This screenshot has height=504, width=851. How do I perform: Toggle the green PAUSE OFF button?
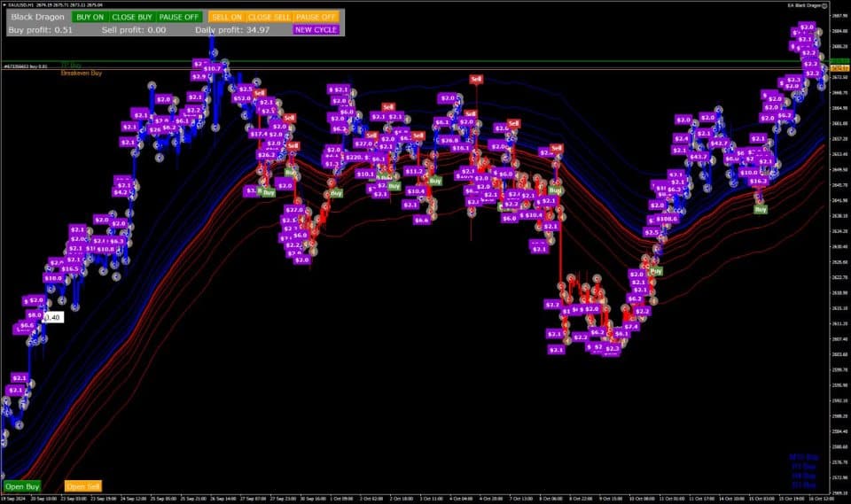178,17
